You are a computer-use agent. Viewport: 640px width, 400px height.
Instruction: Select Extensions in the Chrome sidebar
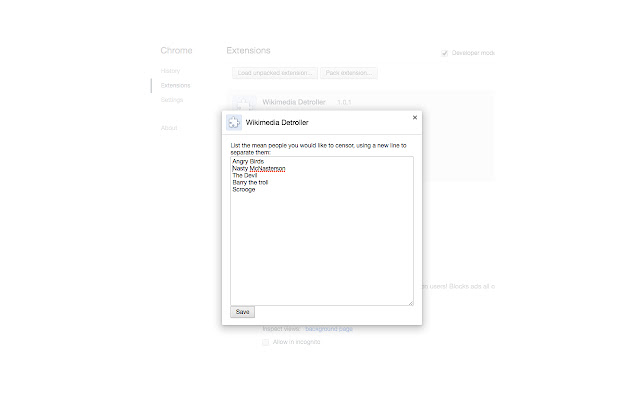click(x=176, y=85)
